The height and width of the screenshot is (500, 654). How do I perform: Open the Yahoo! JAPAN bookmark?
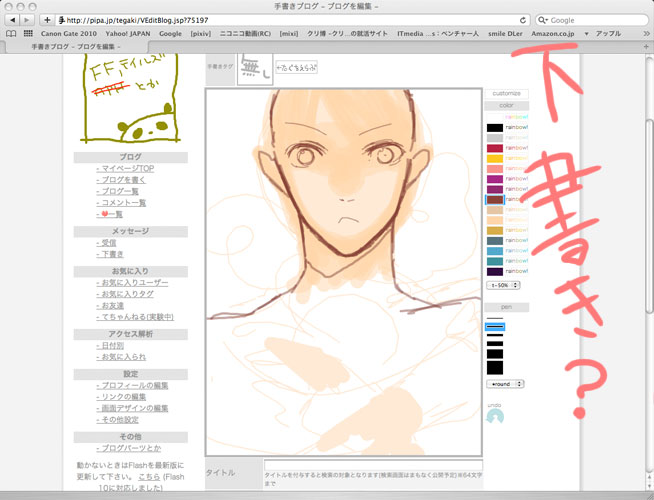click(x=128, y=33)
